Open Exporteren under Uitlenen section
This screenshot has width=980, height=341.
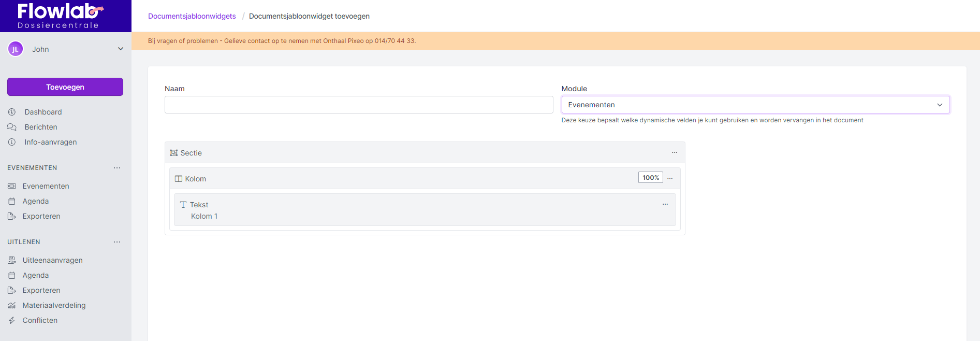point(41,290)
